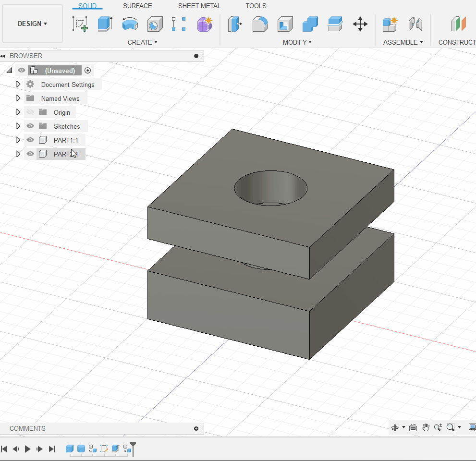Jump to the end of the timeline
Screen dimensions: 476x461
[x=51, y=449]
